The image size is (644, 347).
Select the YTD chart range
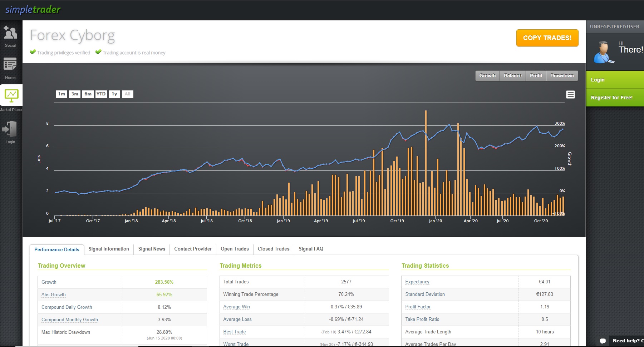tap(101, 94)
